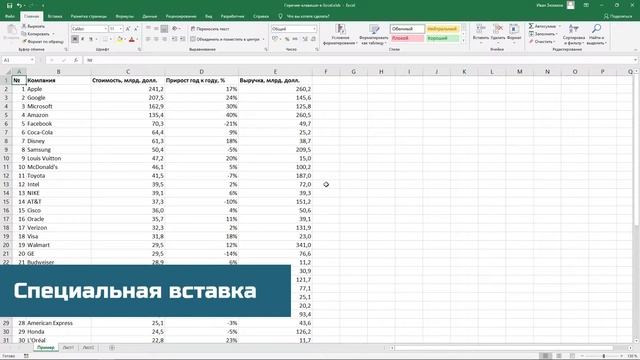Viewport: 640px width, 360px height.
Task: Expand the cell styles gallery
Action: click(x=464, y=41)
